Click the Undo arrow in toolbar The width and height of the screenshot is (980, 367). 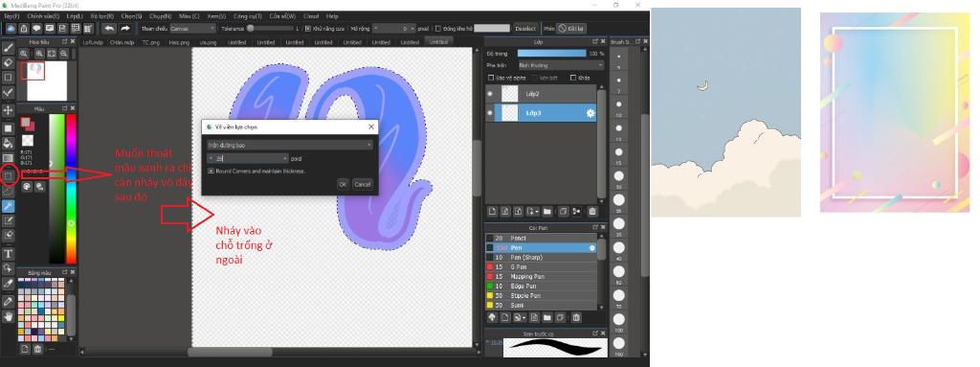click(109, 28)
